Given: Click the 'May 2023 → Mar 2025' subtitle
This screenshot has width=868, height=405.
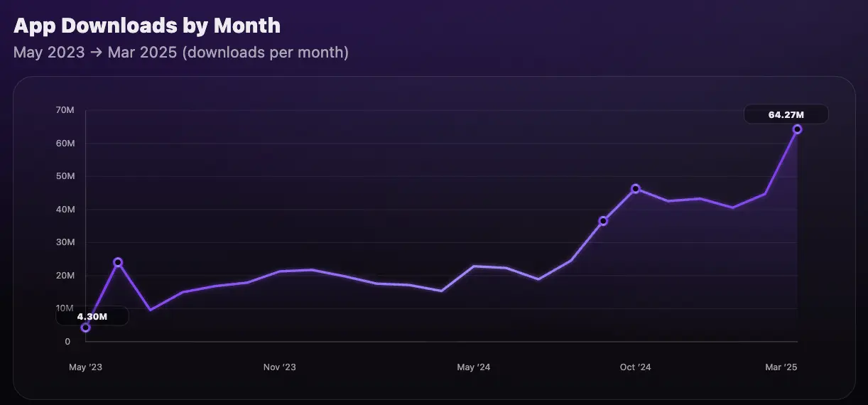Looking at the screenshot, I should coord(94,53).
